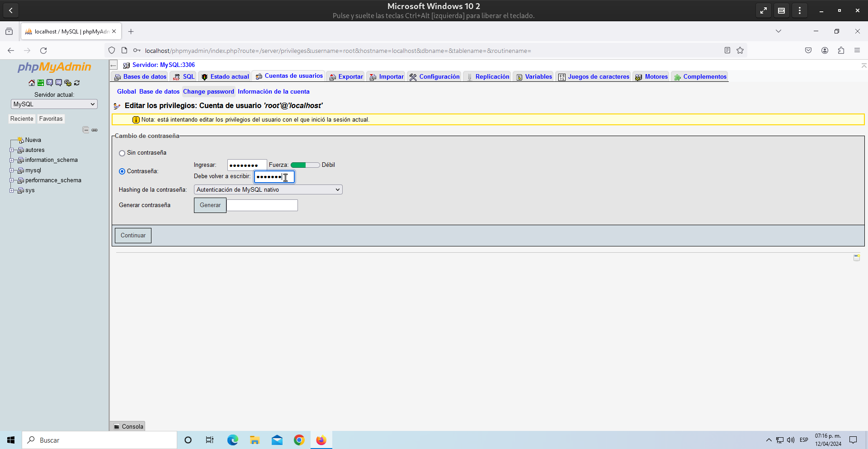Expand the 'autores' database tree node
The height and width of the screenshot is (449, 868).
tap(12, 150)
